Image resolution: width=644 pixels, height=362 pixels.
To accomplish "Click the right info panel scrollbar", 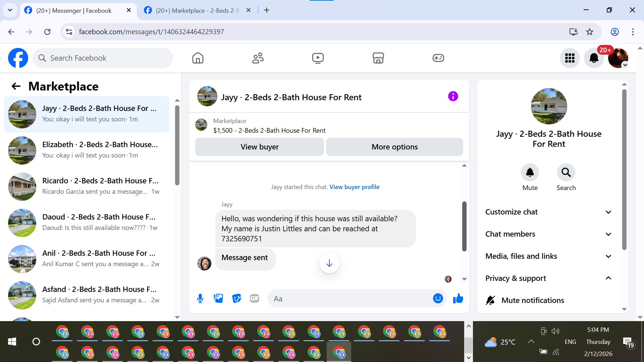I will pyautogui.click(x=624, y=170).
